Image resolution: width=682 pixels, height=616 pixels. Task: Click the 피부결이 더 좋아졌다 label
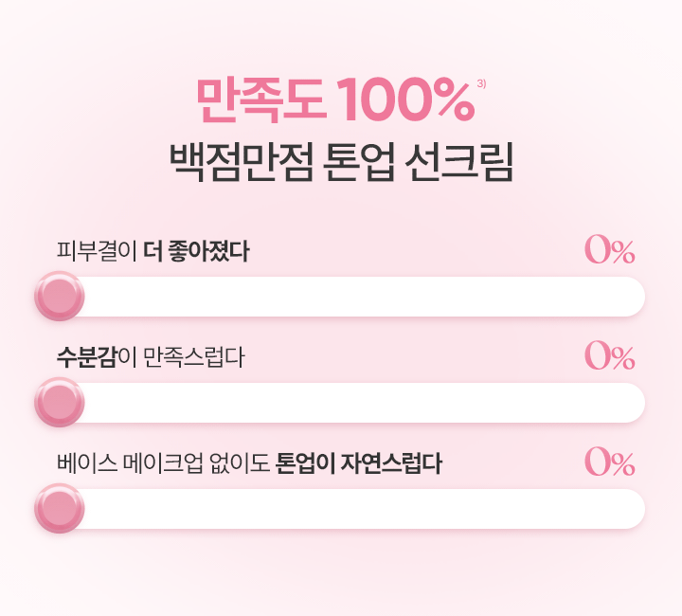tap(153, 251)
